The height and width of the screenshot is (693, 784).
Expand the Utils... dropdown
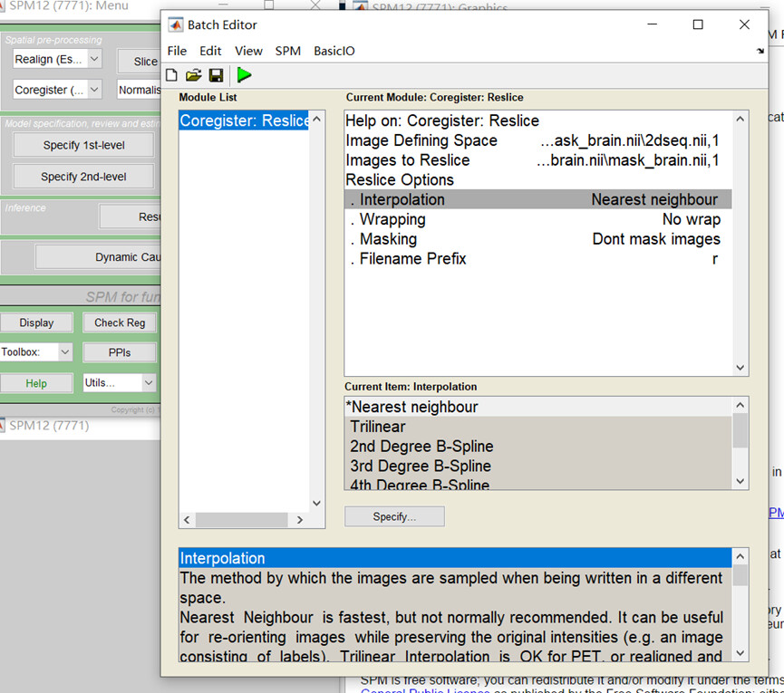pyautogui.click(x=119, y=383)
